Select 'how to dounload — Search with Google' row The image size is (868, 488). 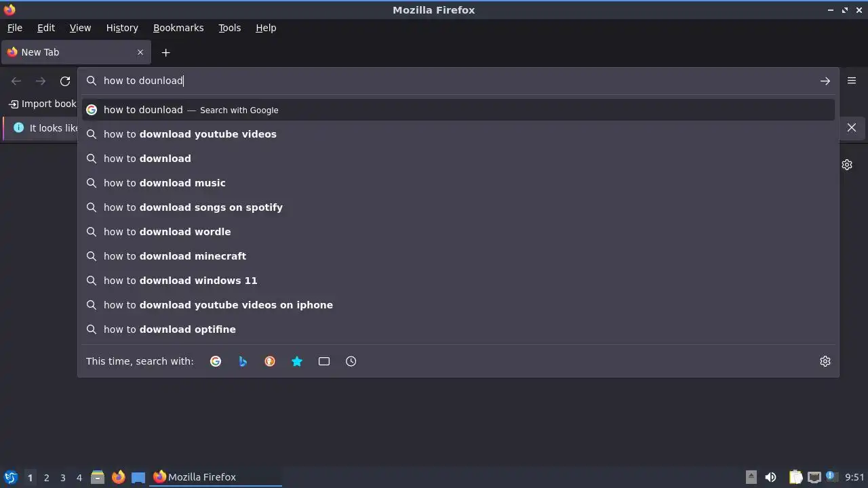tap(458, 110)
